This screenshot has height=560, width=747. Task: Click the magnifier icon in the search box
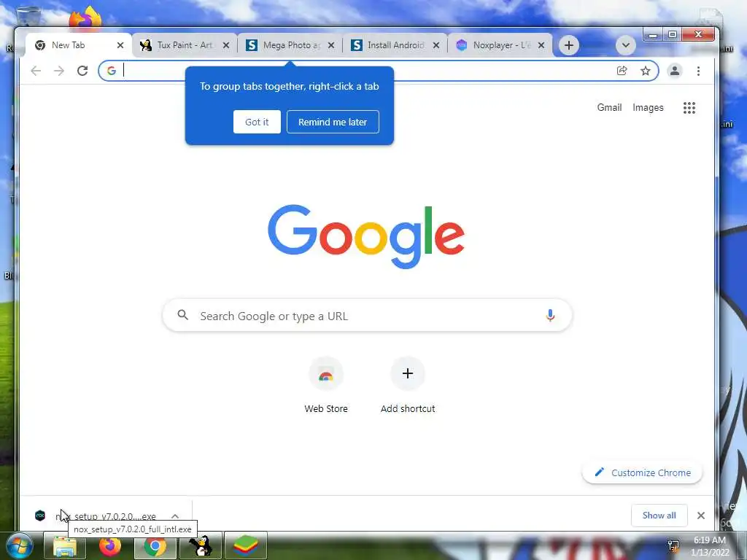(x=183, y=315)
